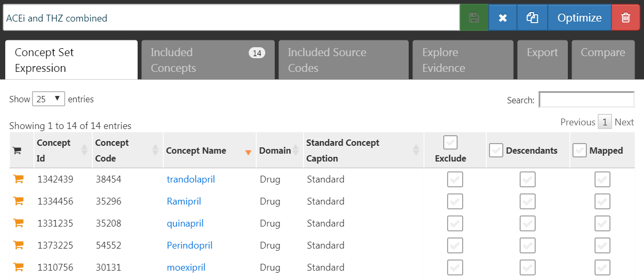Click the Previous pagination link
Viewport: 644px width, 279px height.
578,122
